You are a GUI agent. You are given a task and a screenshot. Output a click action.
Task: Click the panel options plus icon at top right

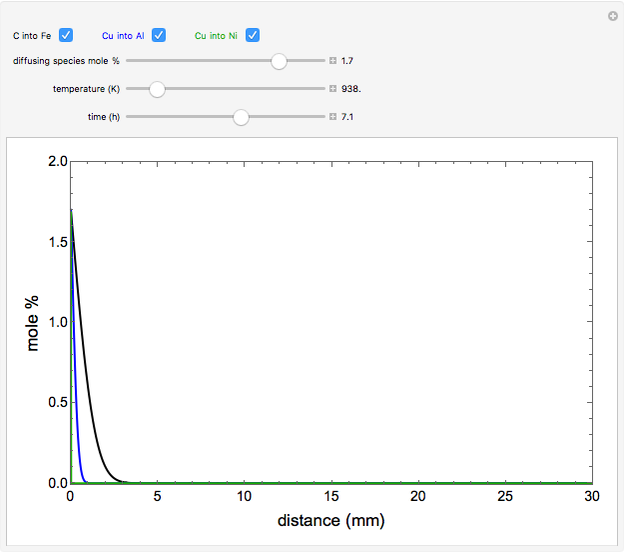[612, 16]
